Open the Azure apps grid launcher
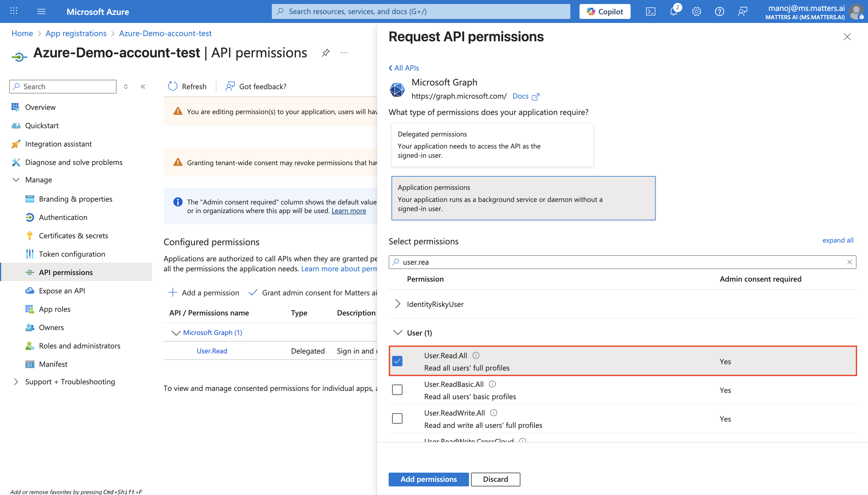 (x=13, y=11)
